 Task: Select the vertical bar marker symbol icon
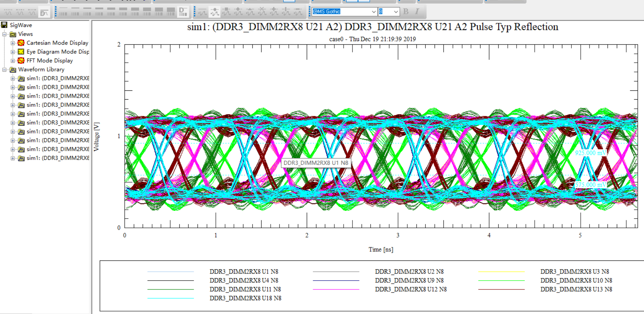(x=286, y=12)
